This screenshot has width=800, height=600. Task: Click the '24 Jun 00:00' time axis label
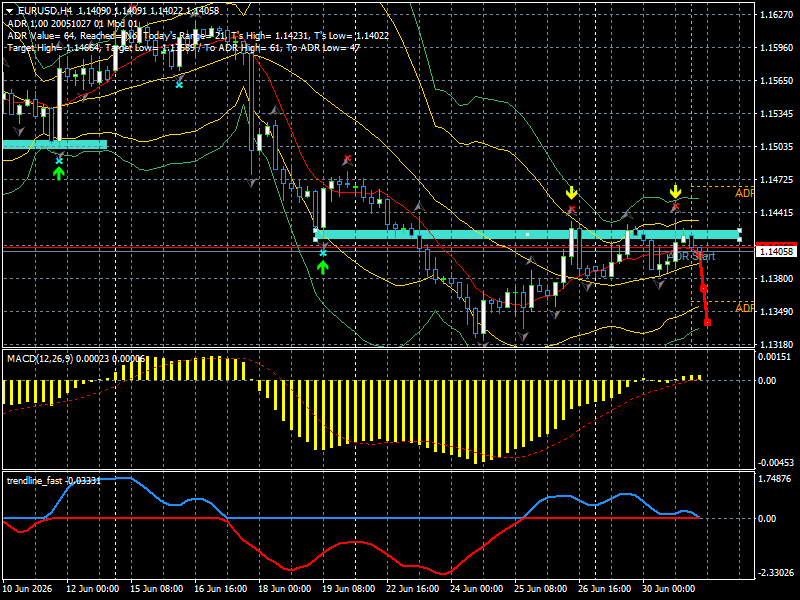(476, 589)
